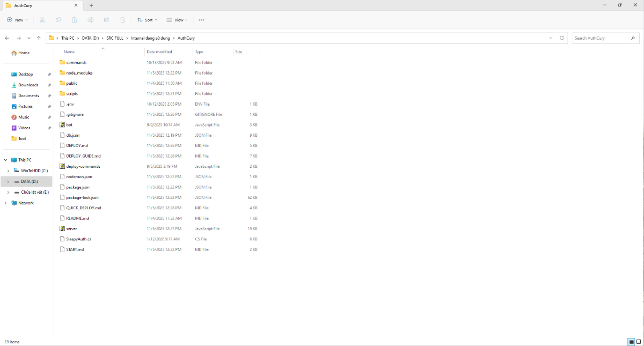Click the Copy icon in toolbar

(58, 20)
